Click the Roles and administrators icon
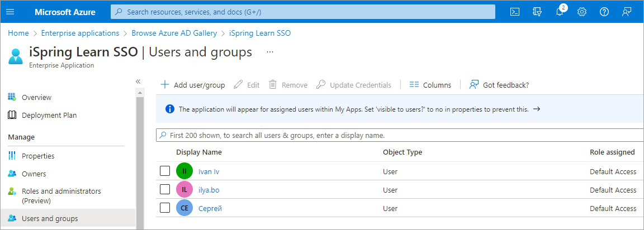This screenshot has height=230, width=644. point(12,191)
